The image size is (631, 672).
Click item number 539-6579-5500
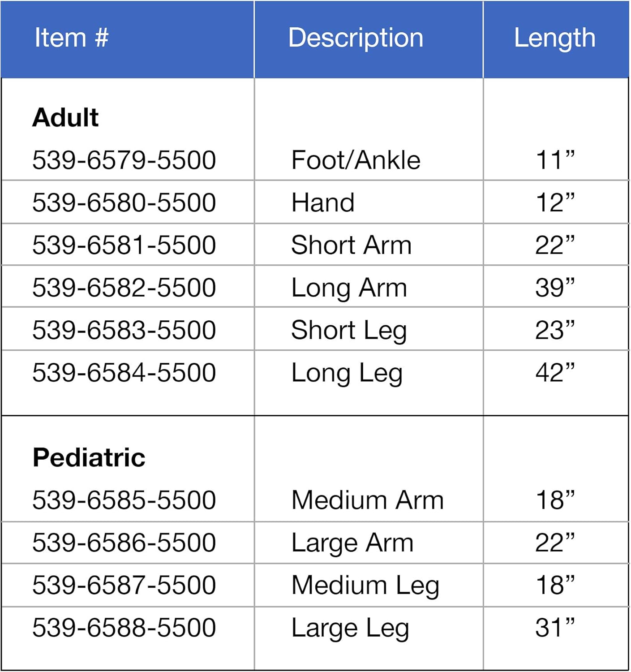point(124,160)
